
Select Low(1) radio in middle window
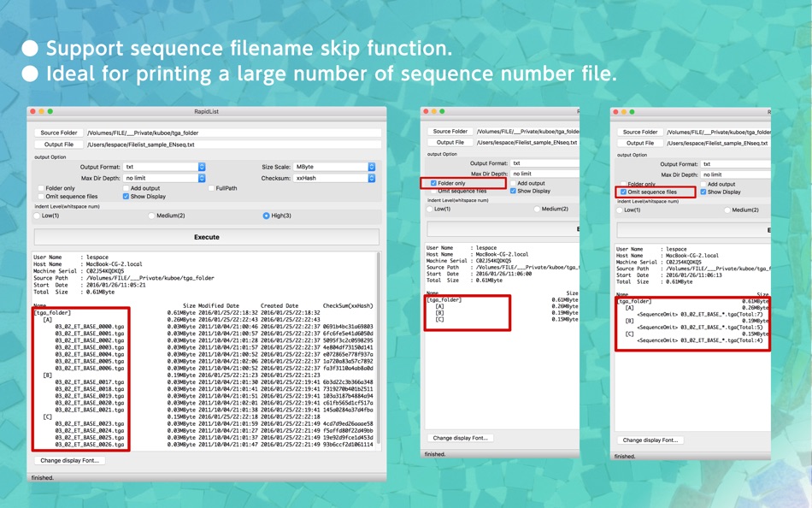click(429, 209)
